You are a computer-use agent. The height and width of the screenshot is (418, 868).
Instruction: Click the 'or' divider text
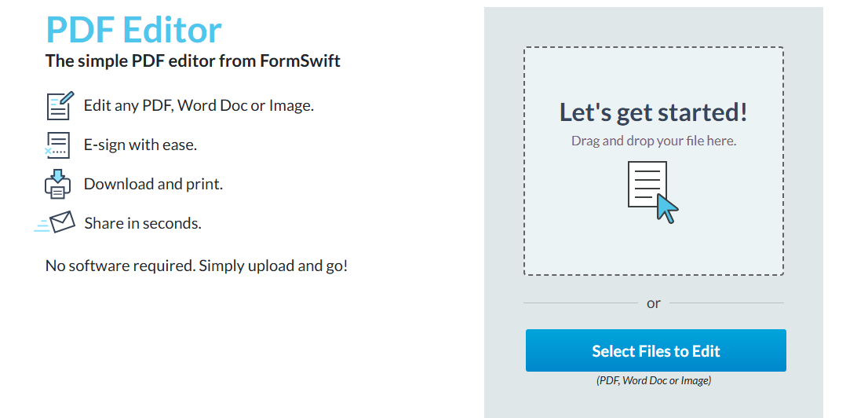pos(654,303)
